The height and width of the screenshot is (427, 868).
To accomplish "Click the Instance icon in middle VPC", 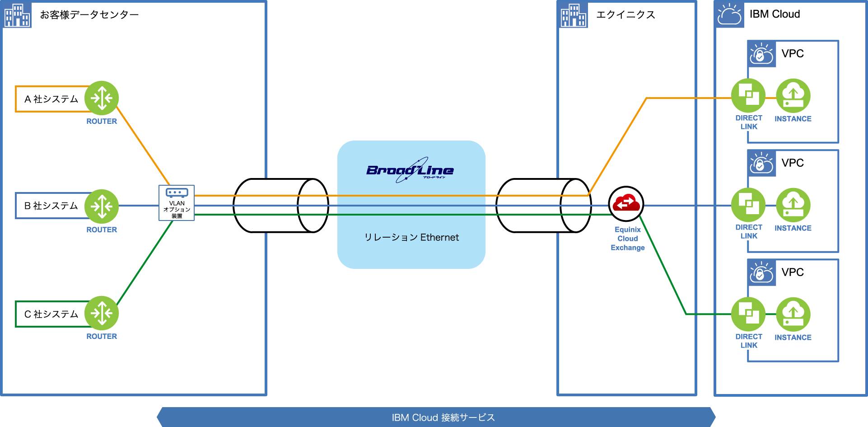I will (x=793, y=205).
